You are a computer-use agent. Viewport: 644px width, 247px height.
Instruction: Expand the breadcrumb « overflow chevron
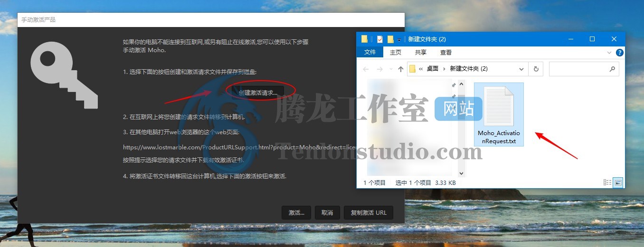point(421,69)
